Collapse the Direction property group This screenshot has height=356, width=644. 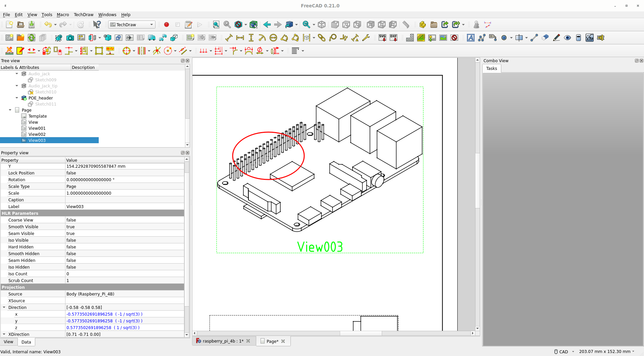(x=4, y=307)
